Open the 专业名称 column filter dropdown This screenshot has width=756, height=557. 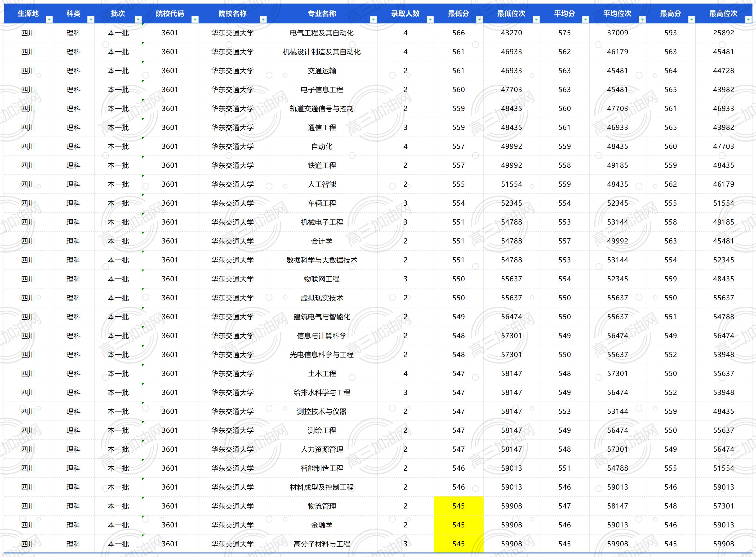(x=373, y=20)
